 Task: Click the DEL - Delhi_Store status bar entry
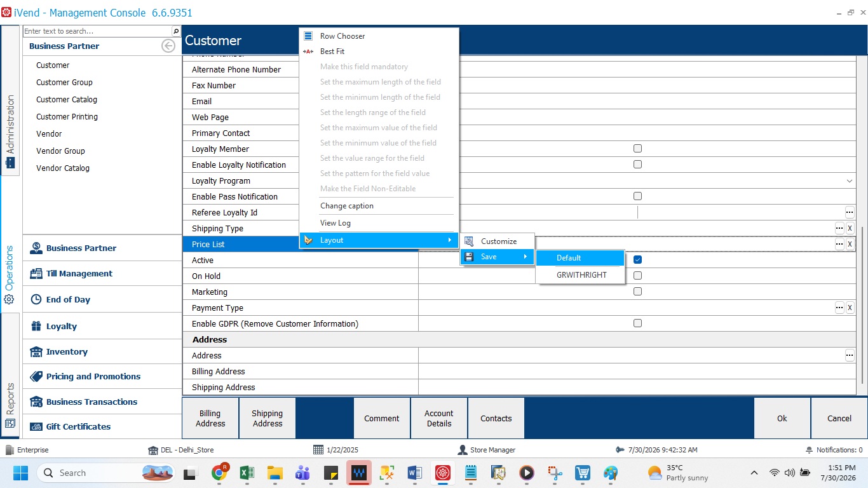click(181, 450)
